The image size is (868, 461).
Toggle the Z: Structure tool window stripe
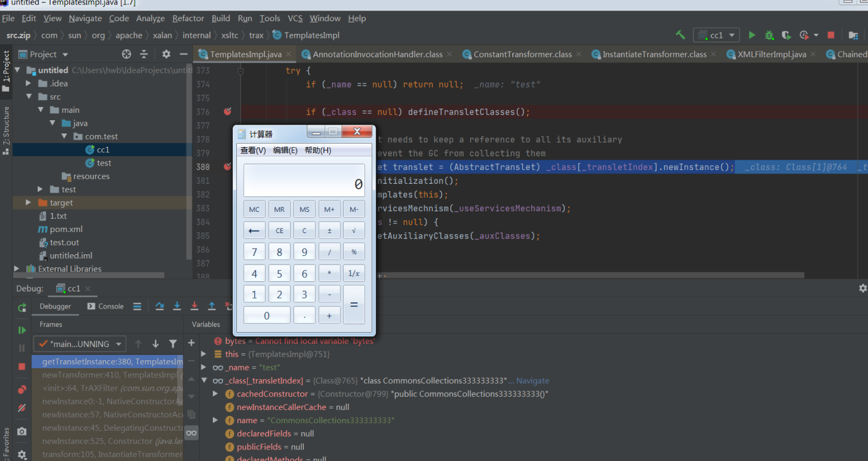6,130
